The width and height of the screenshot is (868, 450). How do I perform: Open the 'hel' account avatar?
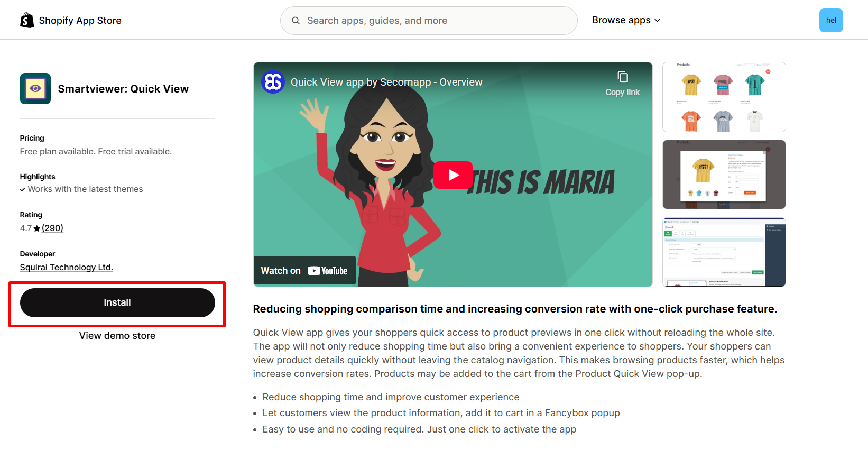(831, 21)
